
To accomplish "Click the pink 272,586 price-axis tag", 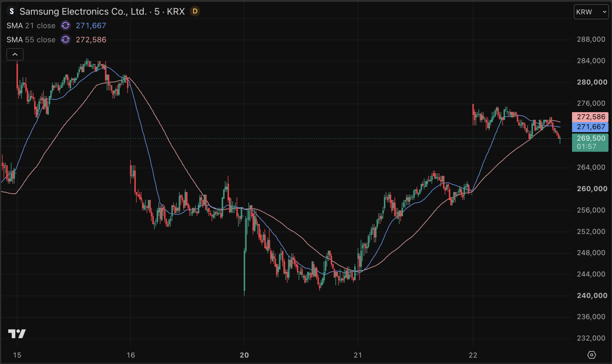I will 590,117.
